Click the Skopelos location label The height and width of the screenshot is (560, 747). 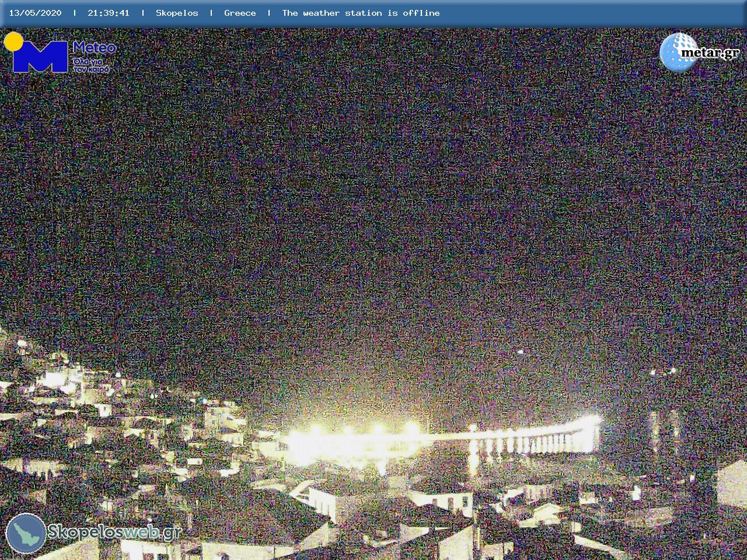pos(177,13)
